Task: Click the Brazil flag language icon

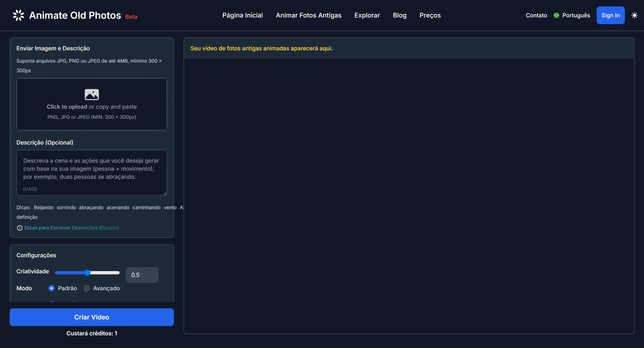Action: (x=556, y=15)
